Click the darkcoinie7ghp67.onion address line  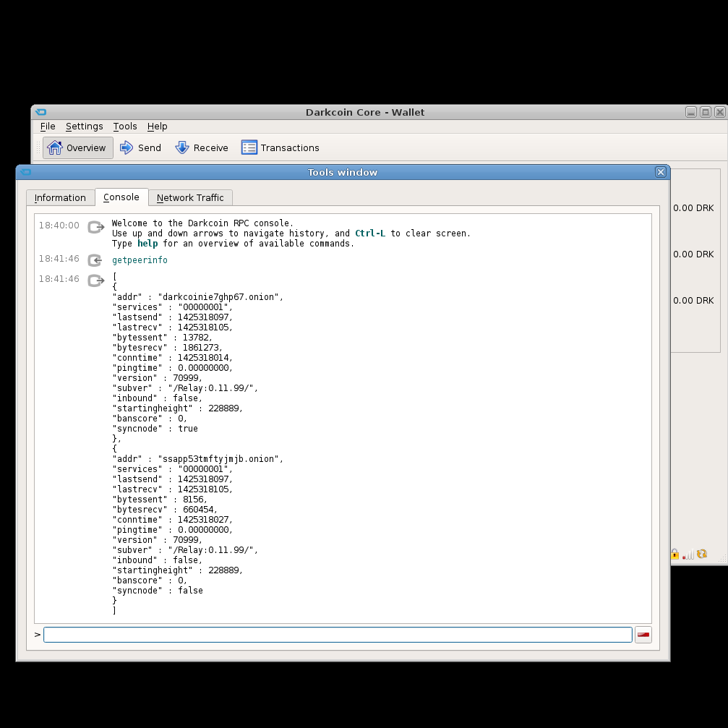point(198,297)
